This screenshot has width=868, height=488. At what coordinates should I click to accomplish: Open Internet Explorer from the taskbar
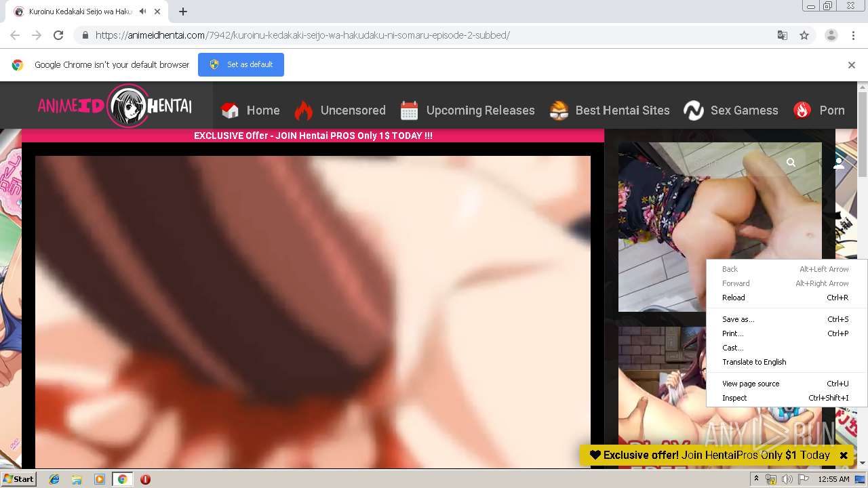54,479
